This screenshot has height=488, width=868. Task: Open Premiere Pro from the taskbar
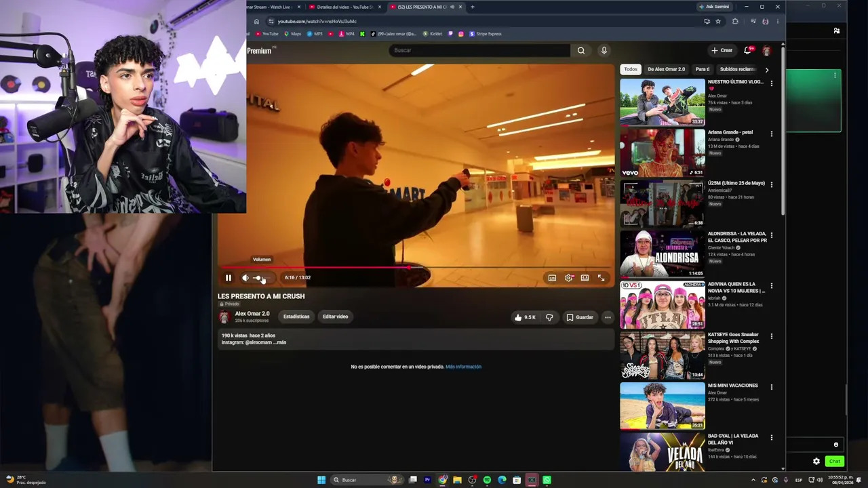tap(427, 480)
